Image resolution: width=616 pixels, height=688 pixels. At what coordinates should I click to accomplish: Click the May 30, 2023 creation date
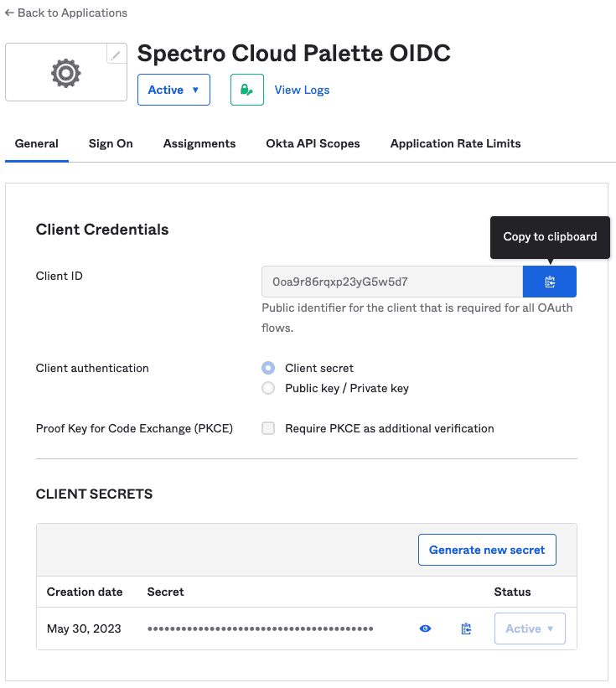tap(84, 629)
